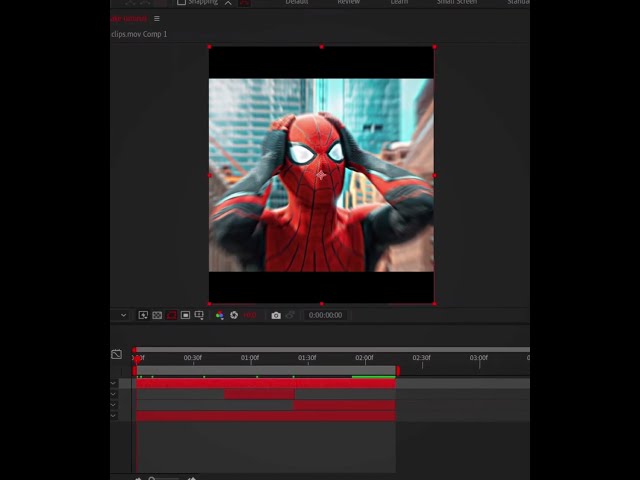640x480 pixels.
Task: Click the Region of Interest icon
Action: 185,315
